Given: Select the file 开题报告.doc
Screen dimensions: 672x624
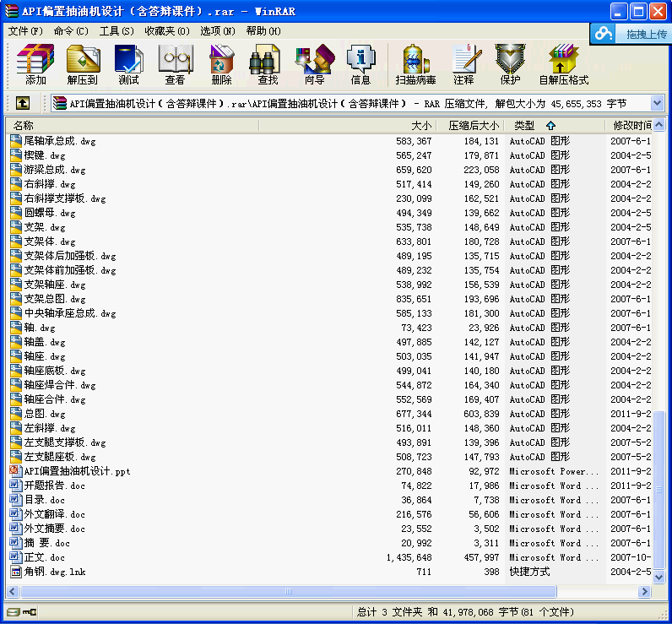Looking at the screenshot, I should 54,486.
